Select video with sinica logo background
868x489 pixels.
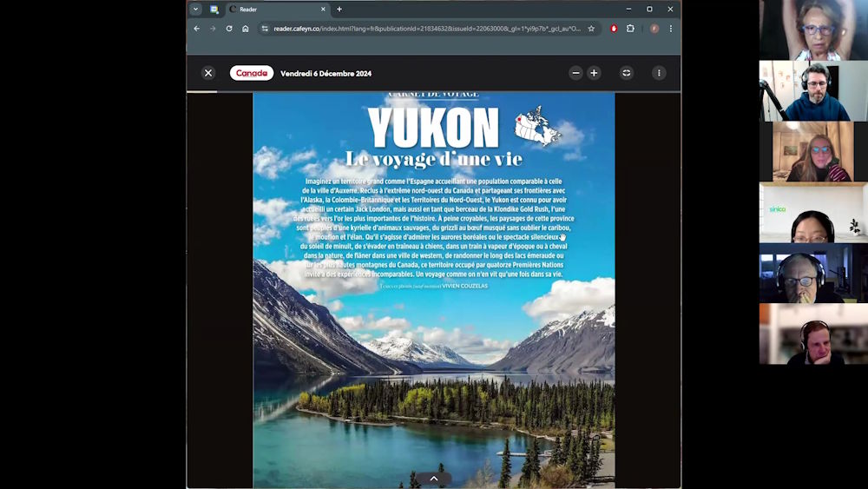[813, 212]
